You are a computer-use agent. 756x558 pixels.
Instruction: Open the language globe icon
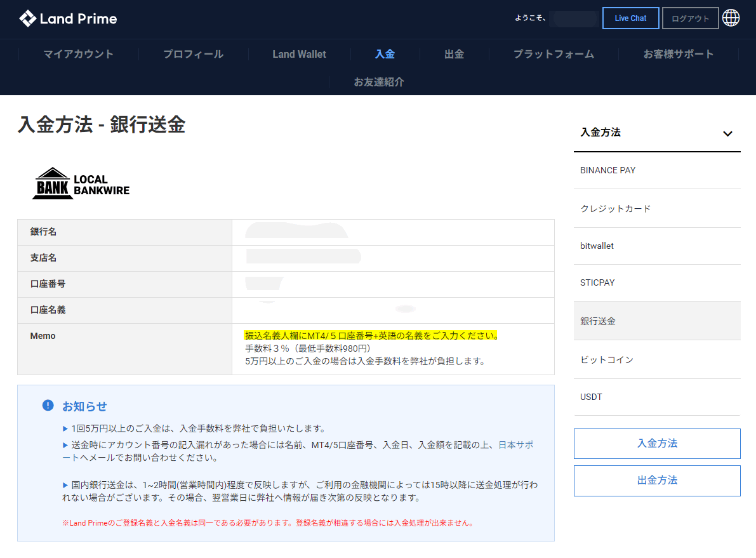731,18
